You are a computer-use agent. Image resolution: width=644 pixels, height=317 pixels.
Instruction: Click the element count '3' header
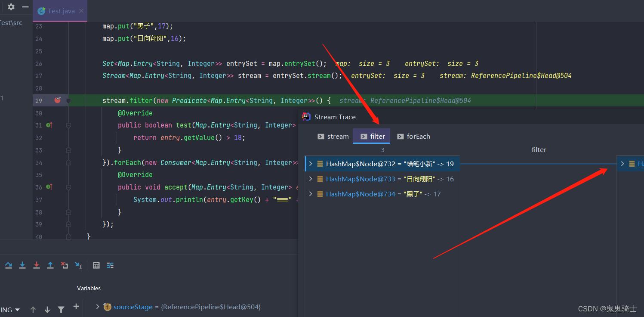pyautogui.click(x=382, y=150)
